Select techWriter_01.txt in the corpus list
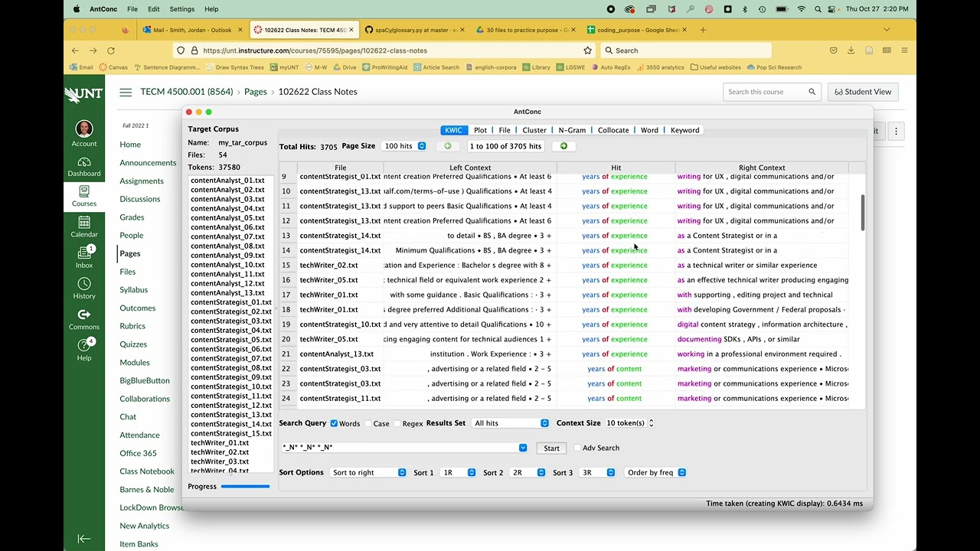Screen dimensions: 980x551 220,443
